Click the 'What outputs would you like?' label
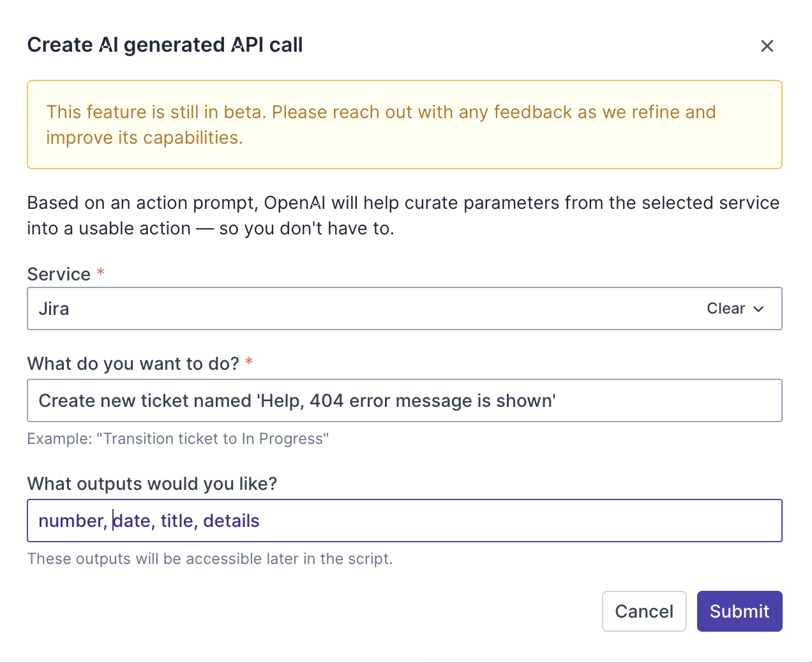 [x=152, y=484]
